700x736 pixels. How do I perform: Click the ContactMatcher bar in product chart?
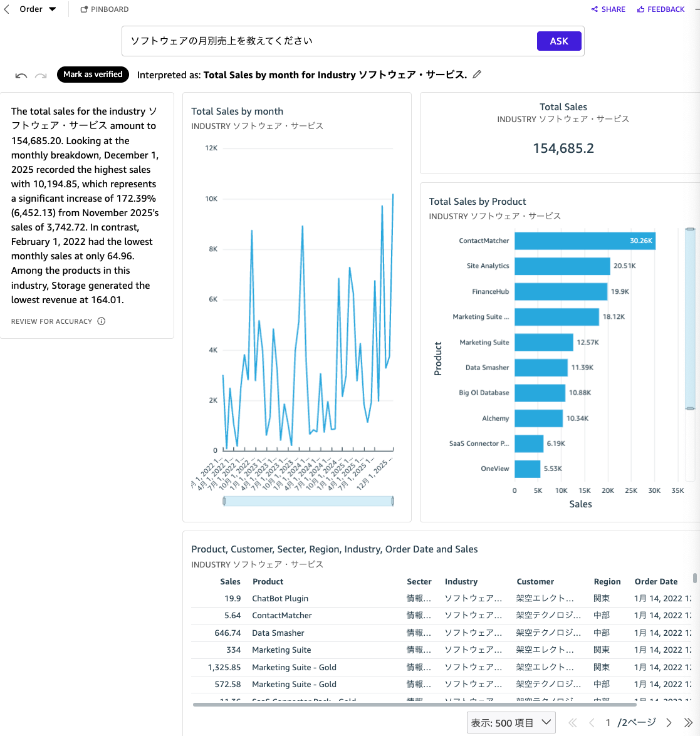click(x=583, y=241)
